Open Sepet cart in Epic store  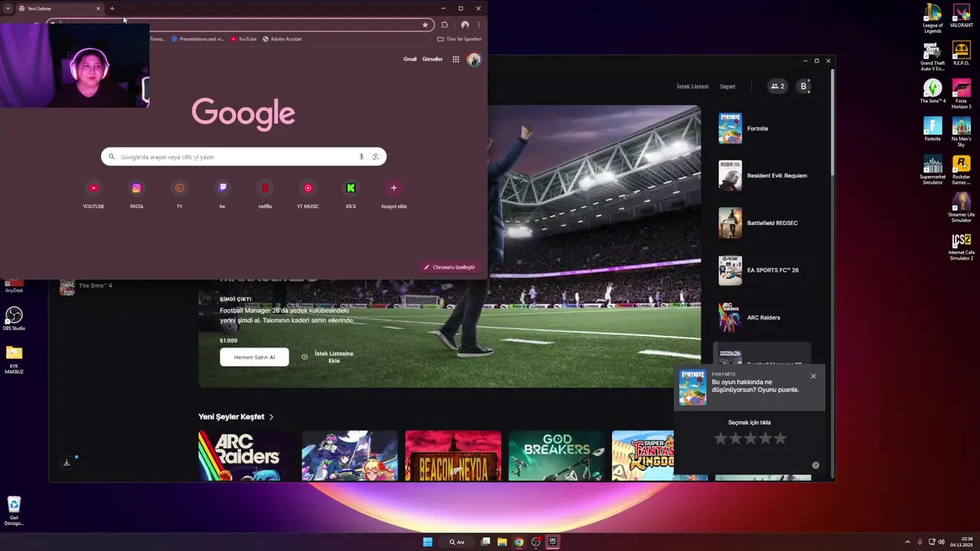727,86
